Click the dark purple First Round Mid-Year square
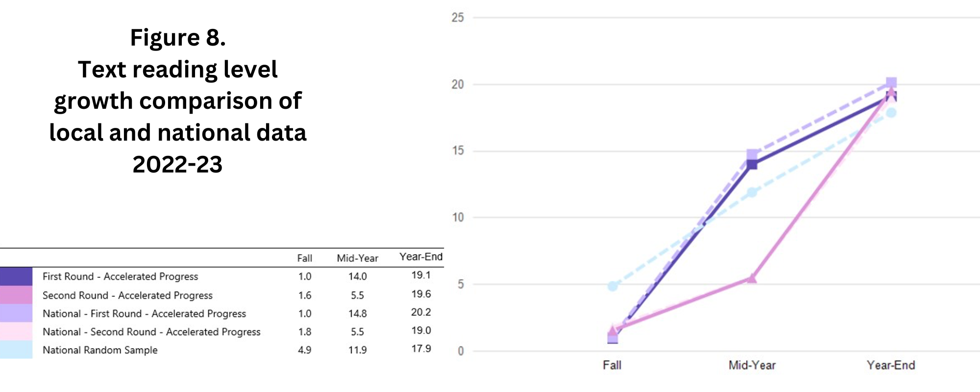Screen dimensions: 980x392 coord(752,165)
